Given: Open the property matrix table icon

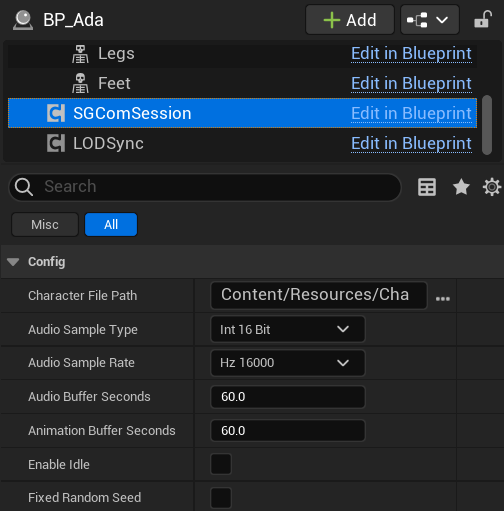Looking at the screenshot, I should click(x=427, y=187).
